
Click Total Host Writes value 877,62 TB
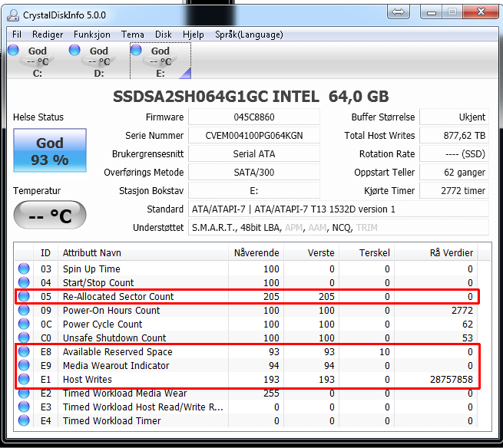pyautogui.click(x=455, y=136)
